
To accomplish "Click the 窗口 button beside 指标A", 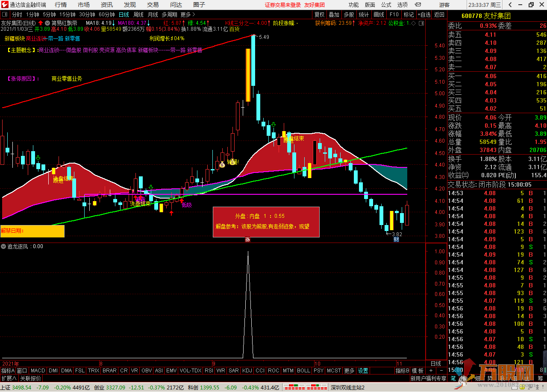I will pos(22,371).
